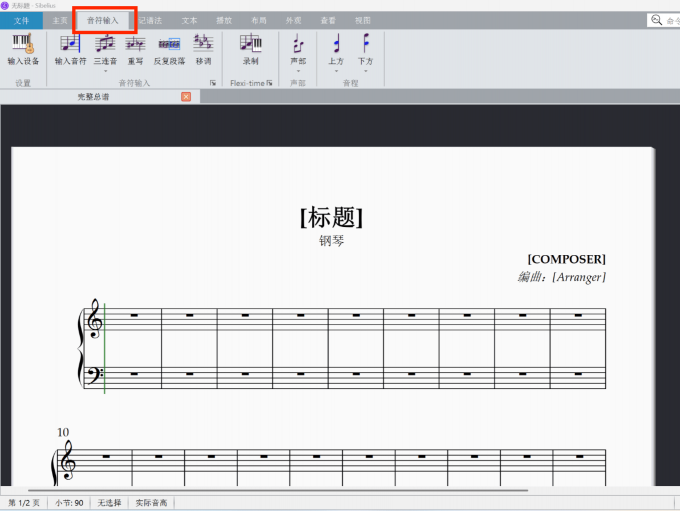The image size is (680, 511).
Task: Switch to the 视图 view tab
Action: pyautogui.click(x=363, y=20)
